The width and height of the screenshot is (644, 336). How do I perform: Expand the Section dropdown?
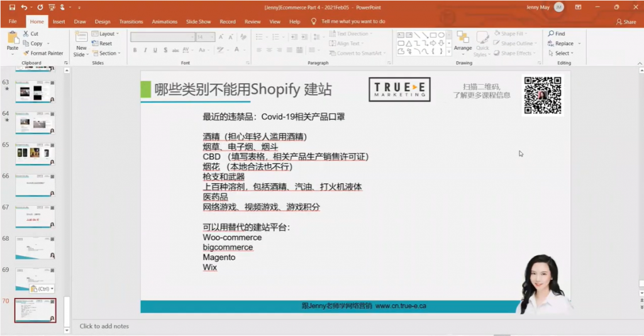tap(105, 53)
